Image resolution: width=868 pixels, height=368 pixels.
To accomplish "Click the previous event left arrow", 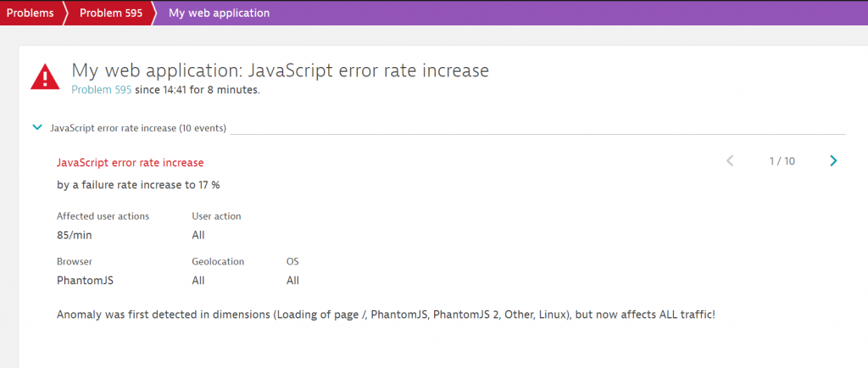I will click(x=730, y=161).
